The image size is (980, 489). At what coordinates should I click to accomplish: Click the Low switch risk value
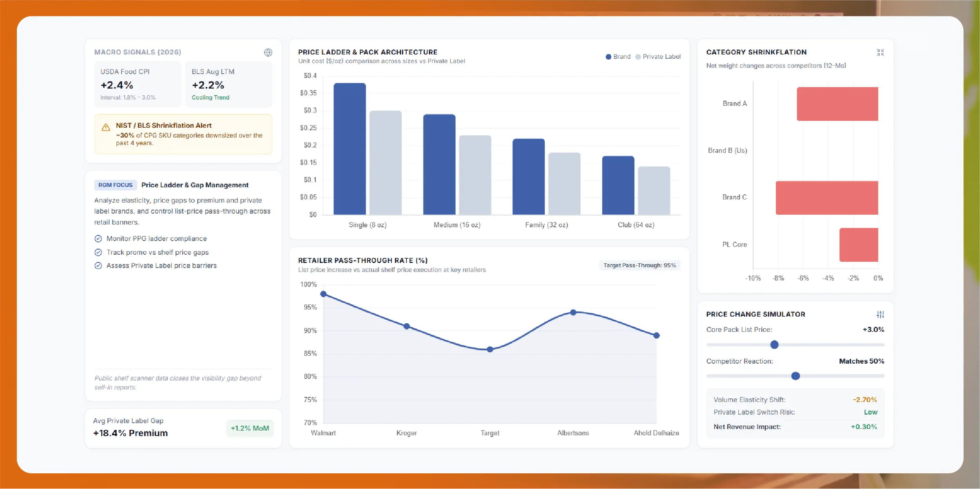coord(871,412)
